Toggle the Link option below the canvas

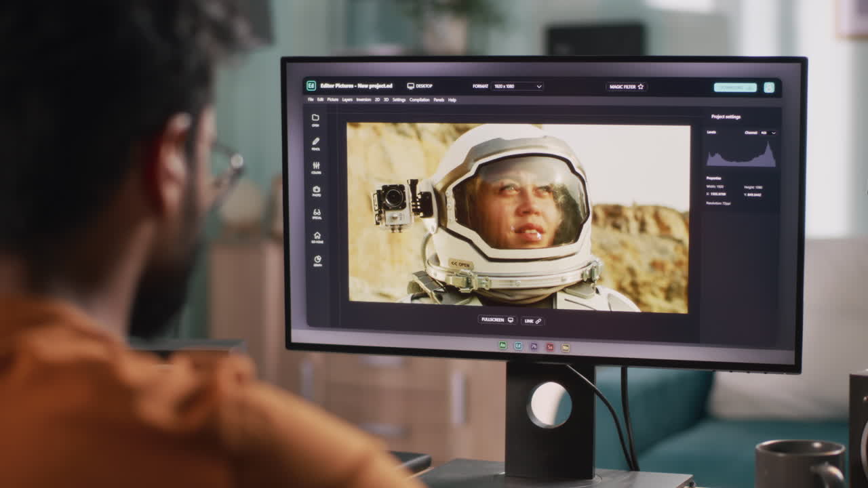(x=532, y=321)
